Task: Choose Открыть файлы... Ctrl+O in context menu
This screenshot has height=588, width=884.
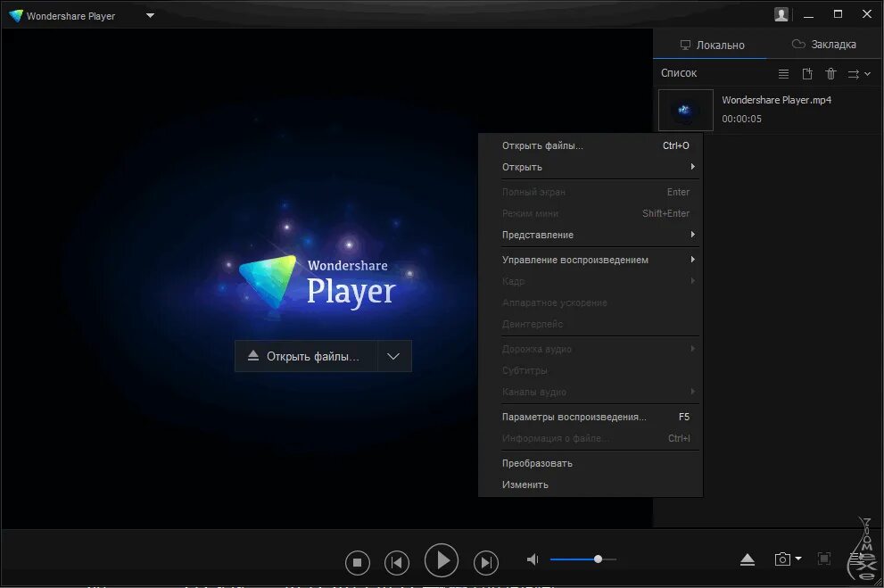Action: click(591, 145)
